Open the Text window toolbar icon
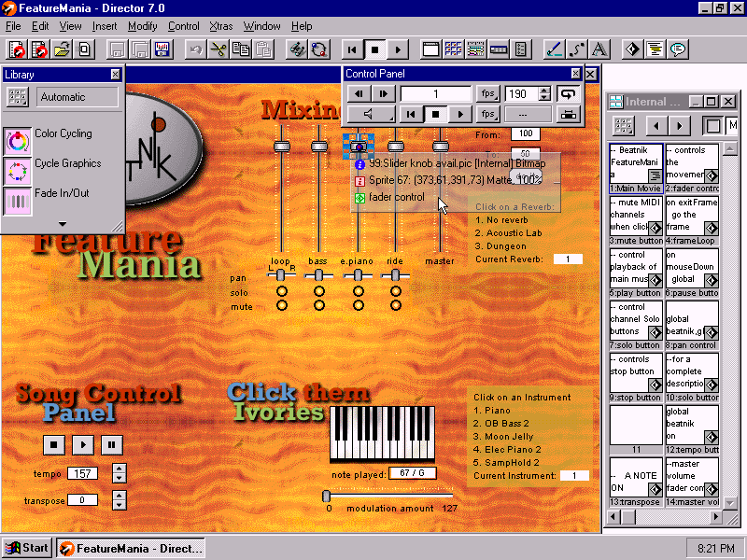 point(599,49)
